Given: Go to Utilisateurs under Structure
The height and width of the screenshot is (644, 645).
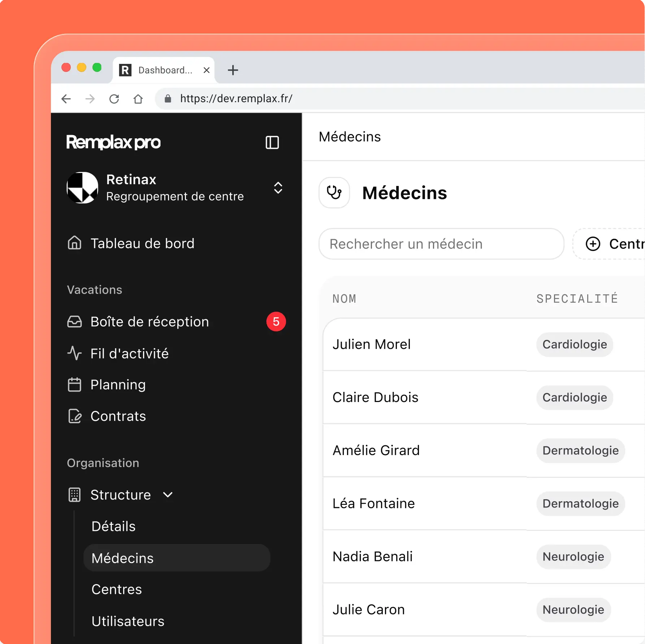Looking at the screenshot, I should (128, 621).
